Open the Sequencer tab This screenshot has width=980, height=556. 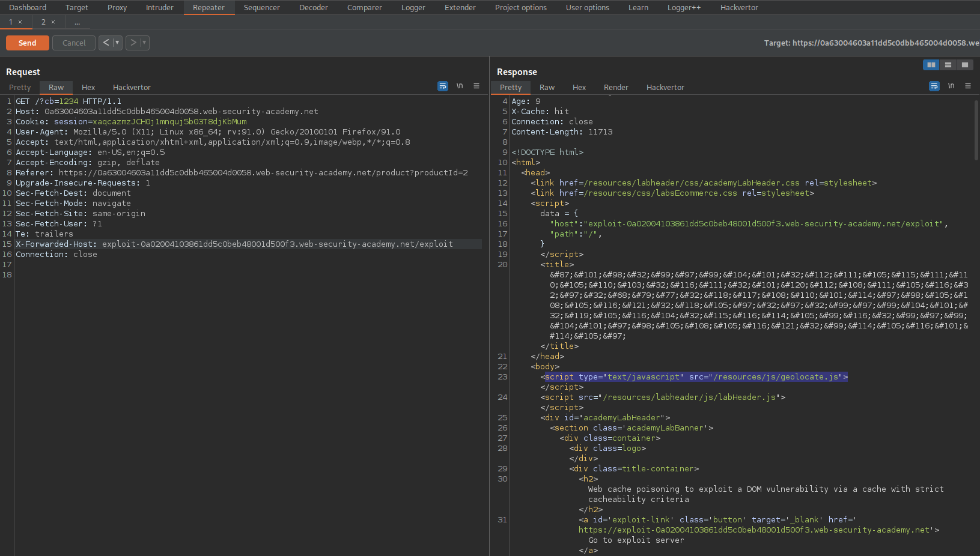coord(262,7)
